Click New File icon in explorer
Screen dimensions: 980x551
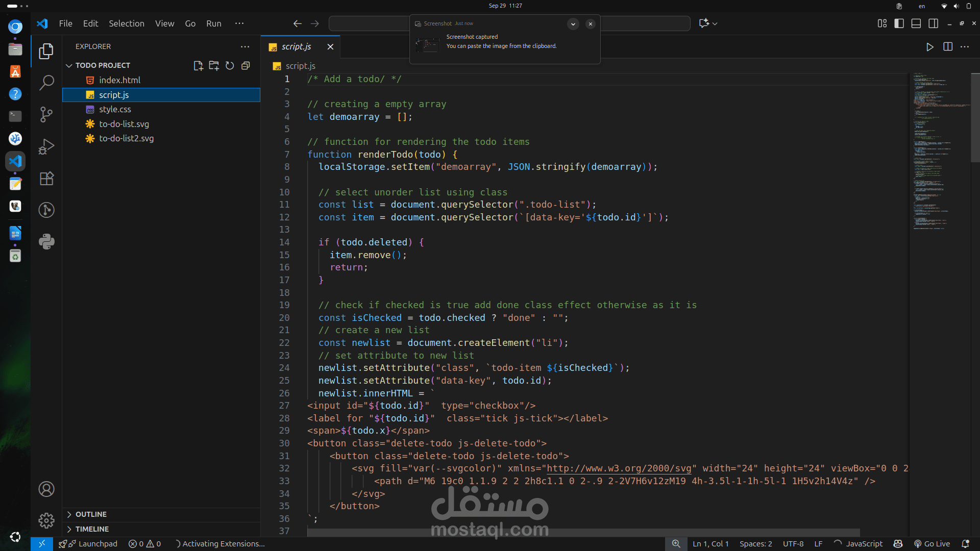click(x=198, y=66)
